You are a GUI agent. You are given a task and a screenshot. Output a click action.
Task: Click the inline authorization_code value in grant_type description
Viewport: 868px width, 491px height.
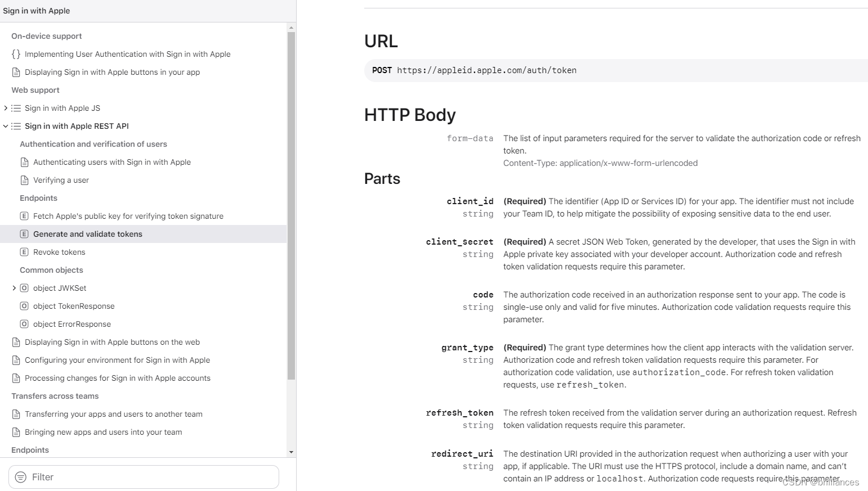tap(679, 372)
